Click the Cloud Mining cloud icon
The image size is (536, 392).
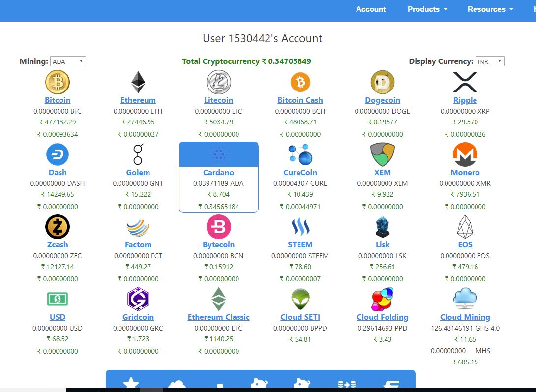(465, 298)
